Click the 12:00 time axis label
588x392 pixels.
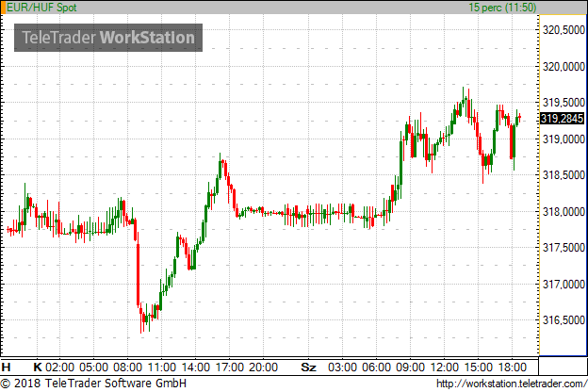tap(445, 367)
